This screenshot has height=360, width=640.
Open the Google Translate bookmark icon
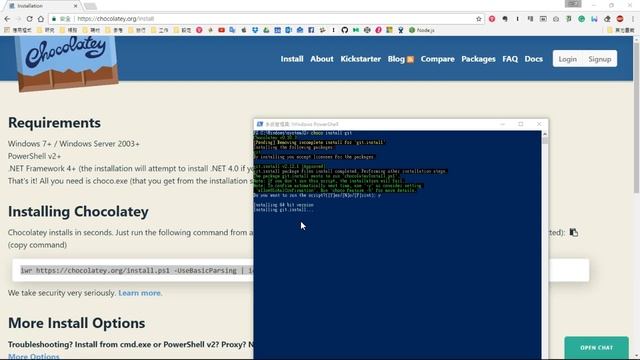click(x=232, y=30)
